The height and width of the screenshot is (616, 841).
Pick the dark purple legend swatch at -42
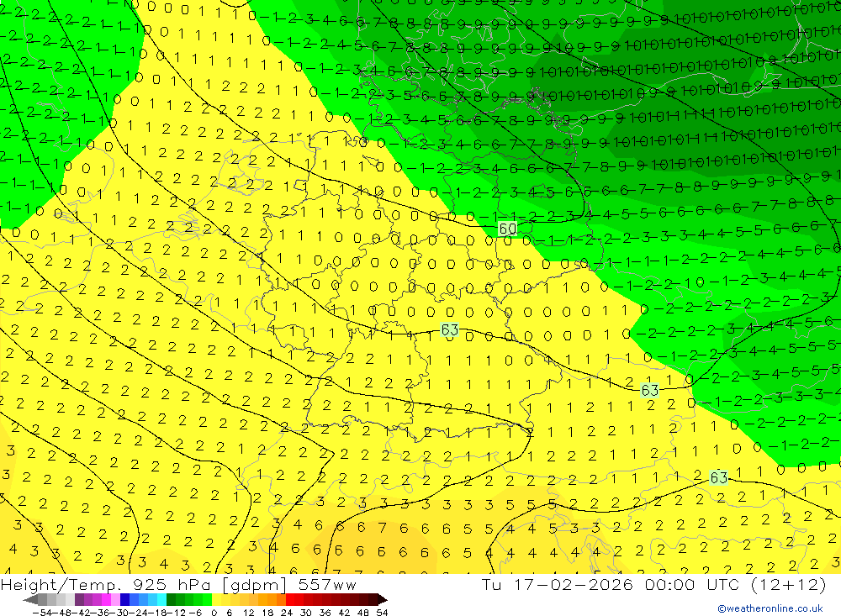pyautogui.click(x=79, y=600)
